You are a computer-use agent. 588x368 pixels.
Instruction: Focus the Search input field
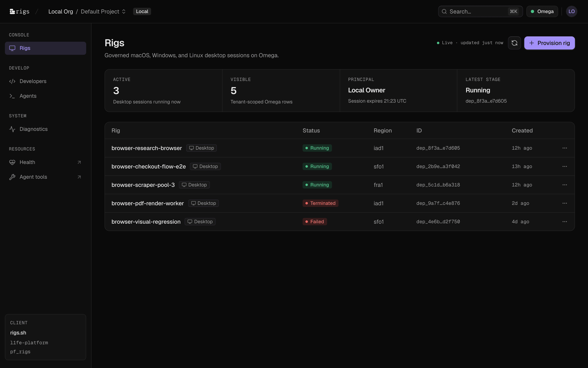pos(480,11)
